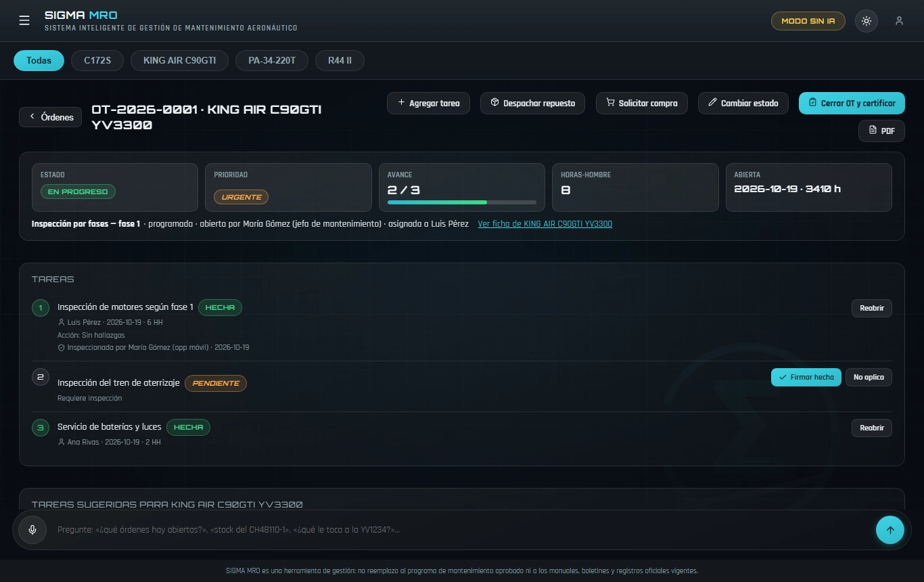Image resolution: width=924 pixels, height=582 pixels.
Task: Click Despachar repuesto button
Action: 532,103
